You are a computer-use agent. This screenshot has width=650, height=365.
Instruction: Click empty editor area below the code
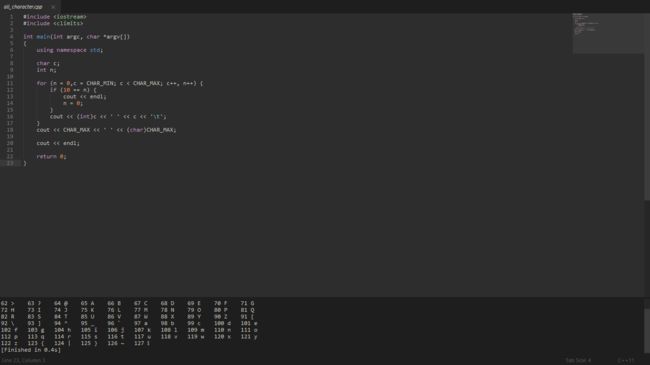point(290,232)
